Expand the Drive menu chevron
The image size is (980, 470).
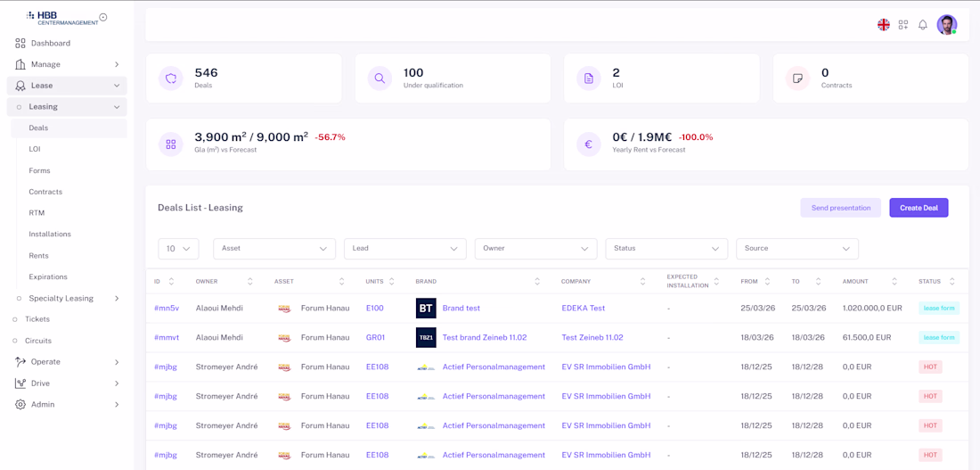coord(117,383)
